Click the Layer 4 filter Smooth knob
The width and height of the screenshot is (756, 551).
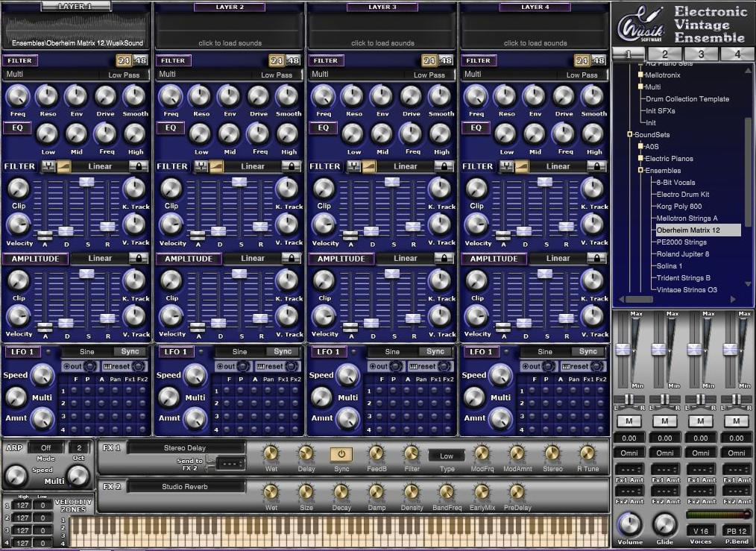[593, 97]
